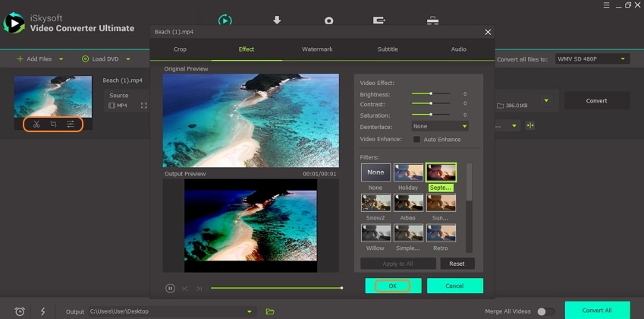Open the WMV SD 480P format dropdown

pyautogui.click(x=592, y=58)
